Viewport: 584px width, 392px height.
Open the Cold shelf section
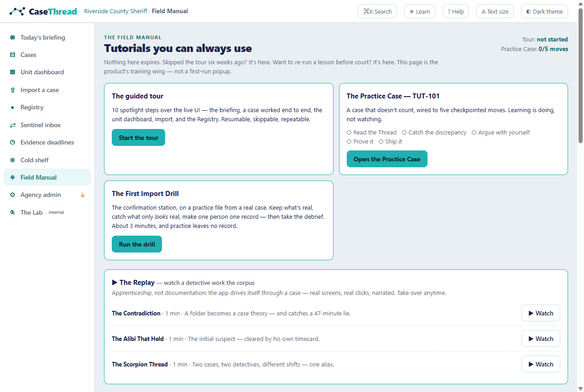[x=47, y=160]
